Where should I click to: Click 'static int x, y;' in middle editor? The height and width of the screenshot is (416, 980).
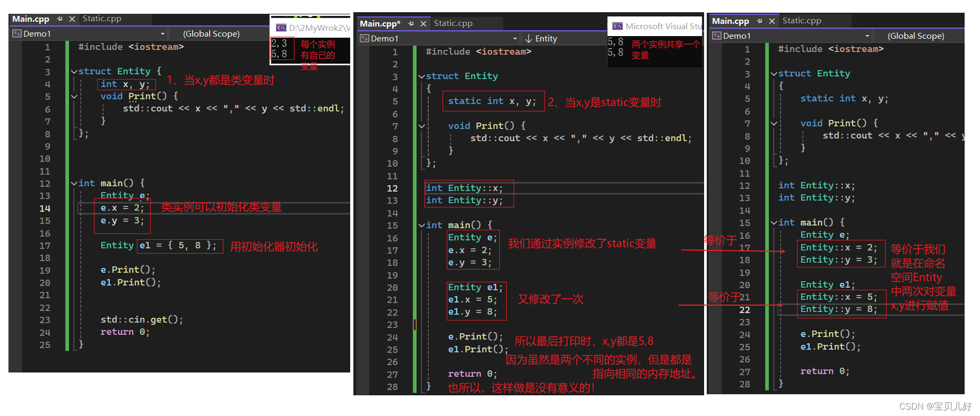[492, 101]
